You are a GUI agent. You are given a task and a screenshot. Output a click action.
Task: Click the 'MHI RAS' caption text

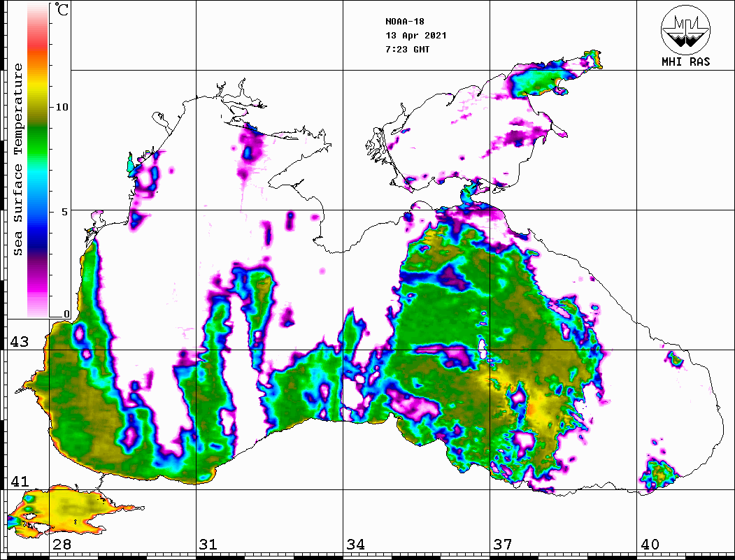click(685, 62)
